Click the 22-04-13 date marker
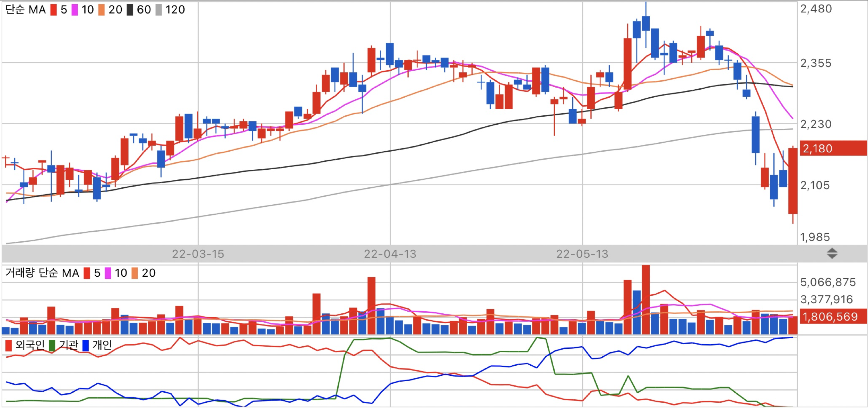The image size is (868, 410). coord(390,254)
